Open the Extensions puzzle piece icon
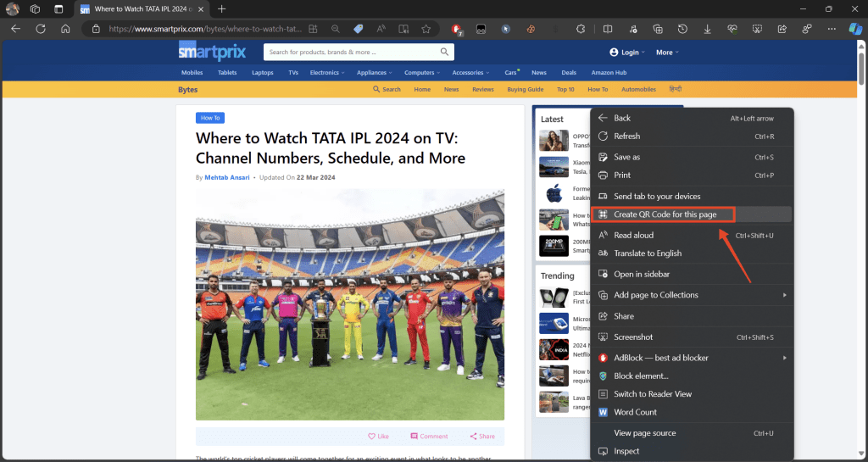Viewport: 868px width, 462px height. coord(580,29)
